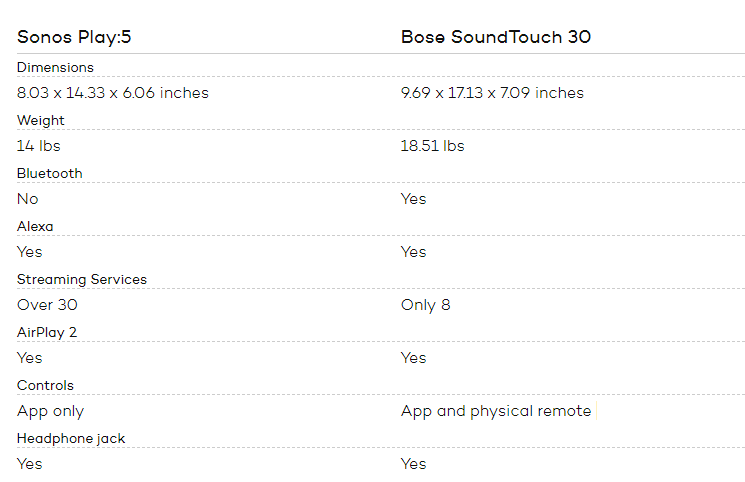Select the Controls row label
Screen dimensions: 745x482
click(46, 386)
